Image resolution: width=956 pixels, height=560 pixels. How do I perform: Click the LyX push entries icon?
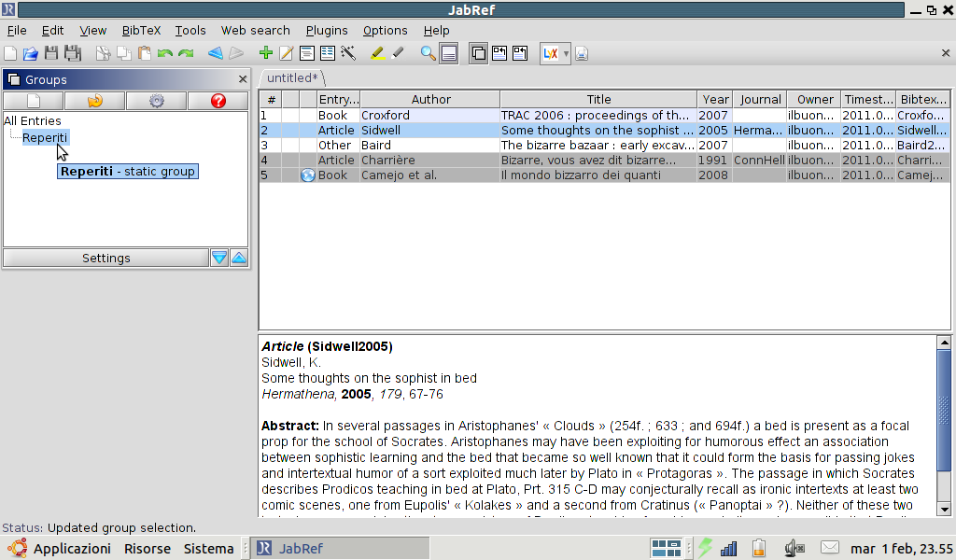551,53
